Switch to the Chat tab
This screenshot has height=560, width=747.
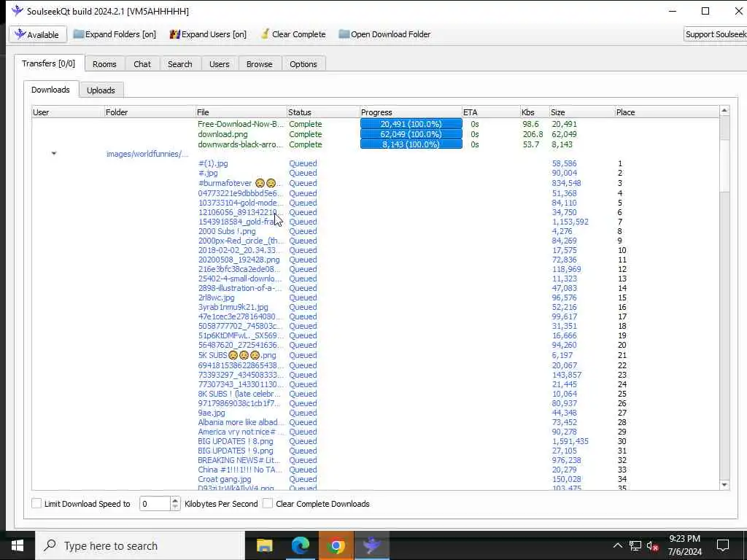[142, 64]
